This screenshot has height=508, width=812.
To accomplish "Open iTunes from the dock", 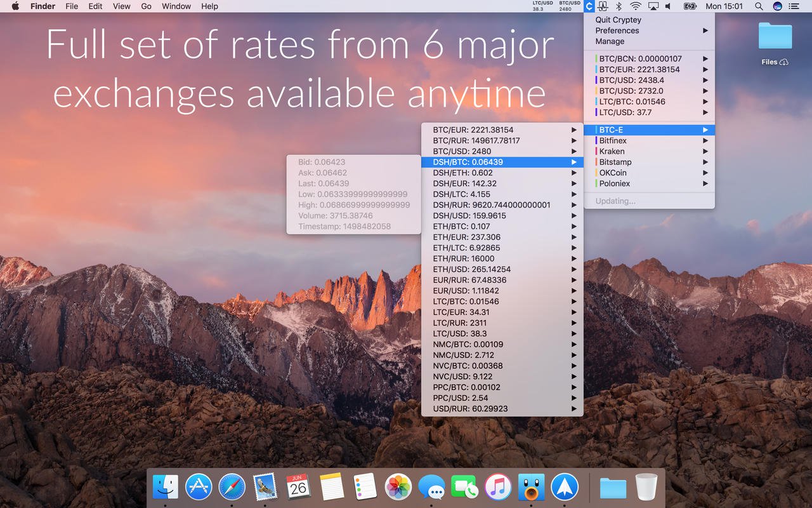I will [498, 487].
